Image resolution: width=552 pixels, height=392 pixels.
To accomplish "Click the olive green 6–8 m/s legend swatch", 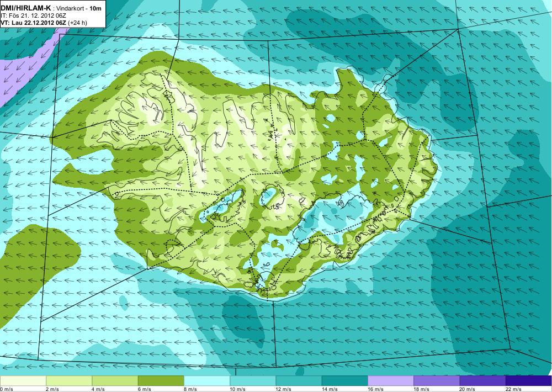I will (x=161, y=381).
